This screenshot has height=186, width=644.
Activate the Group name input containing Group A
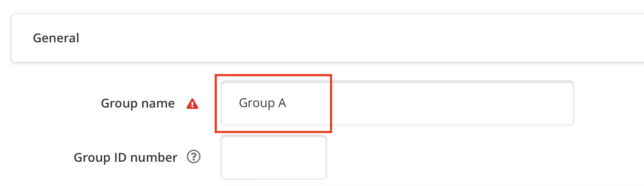[x=397, y=103]
